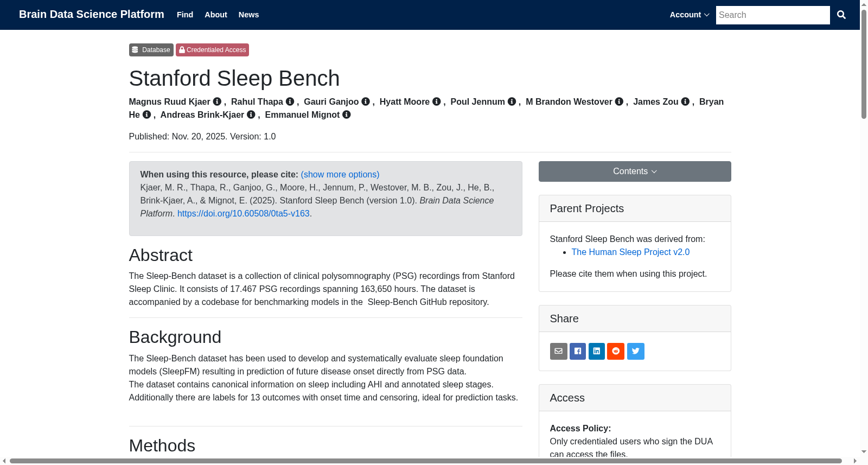
Task: Click the info icon next to Andreas Brink-Kjaer
Action: (251, 114)
